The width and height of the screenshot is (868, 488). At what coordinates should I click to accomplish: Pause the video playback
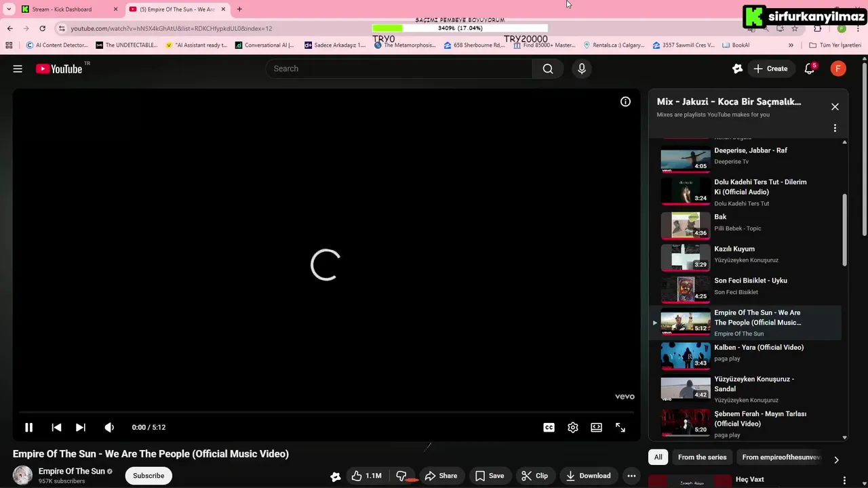point(28,427)
